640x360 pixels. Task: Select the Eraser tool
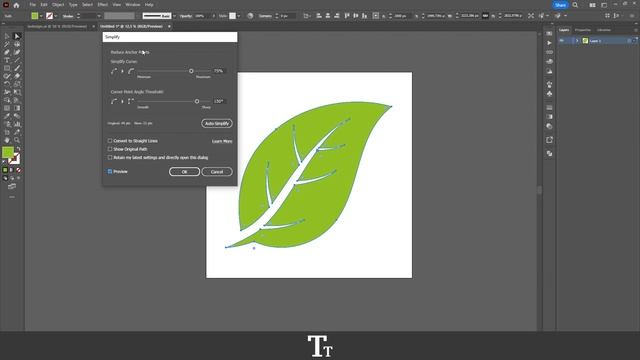pyautogui.click(x=17, y=76)
